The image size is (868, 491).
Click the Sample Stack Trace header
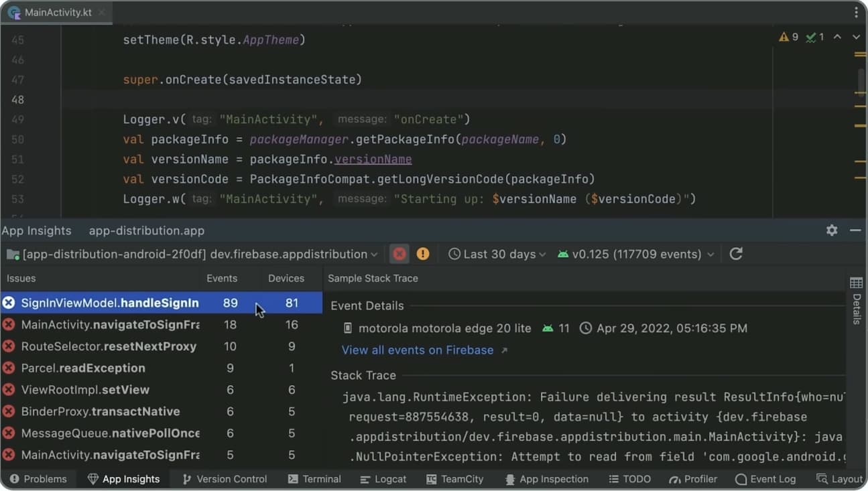tap(373, 278)
